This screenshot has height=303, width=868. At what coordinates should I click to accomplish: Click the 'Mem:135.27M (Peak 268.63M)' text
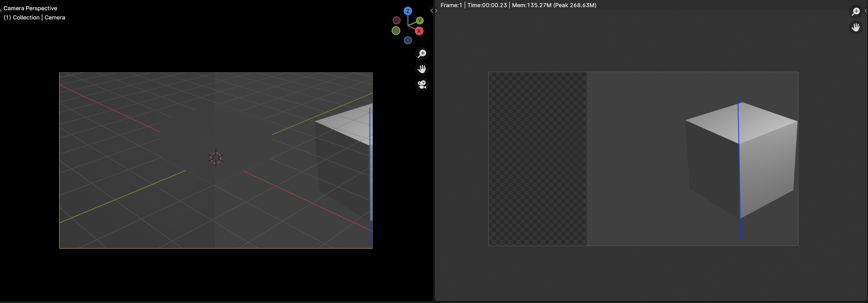[x=554, y=5]
